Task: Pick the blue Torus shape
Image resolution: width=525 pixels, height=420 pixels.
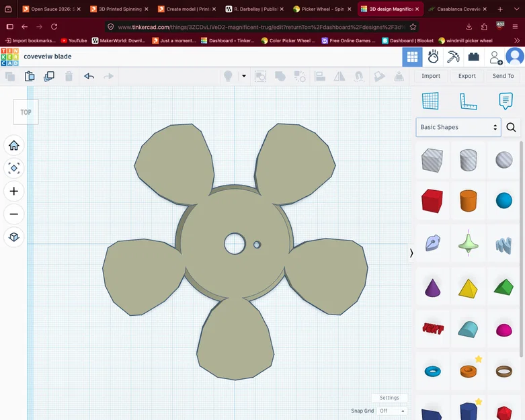Action: pyautogui.click(x=433, y=371)
